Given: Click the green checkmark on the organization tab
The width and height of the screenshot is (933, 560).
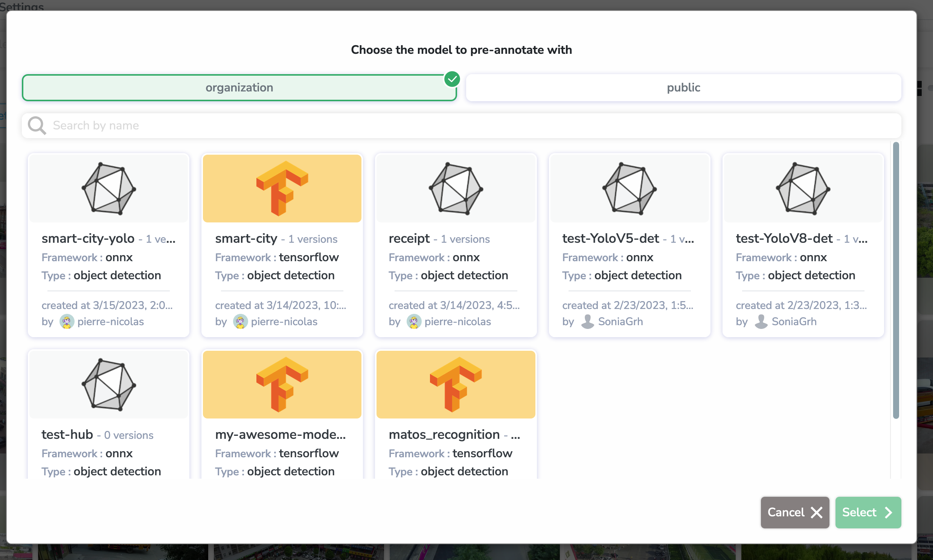Looking at the screenshot, I should pos(452,79).
